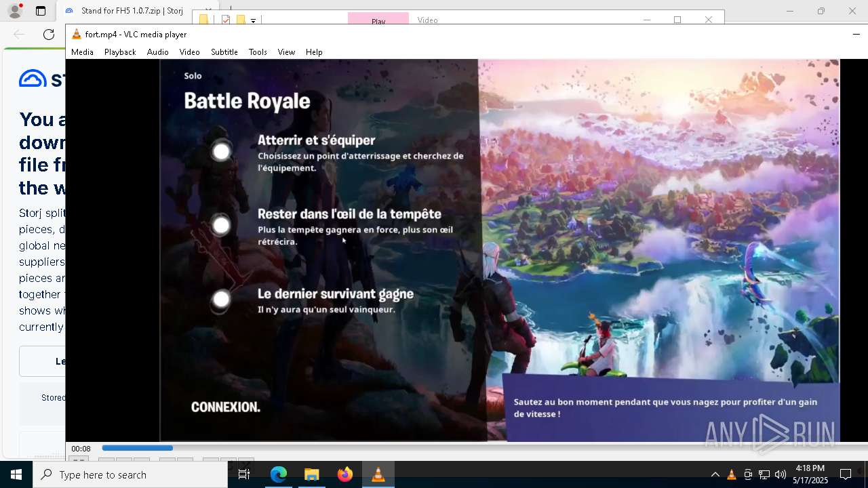This screenshot has height=488, width=868.
Task: Close the File Explorer window
Action: tap(708, 19)
